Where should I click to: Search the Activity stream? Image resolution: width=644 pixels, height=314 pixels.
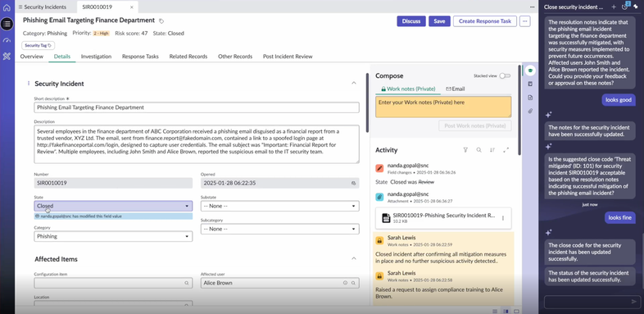pos(478,150)
